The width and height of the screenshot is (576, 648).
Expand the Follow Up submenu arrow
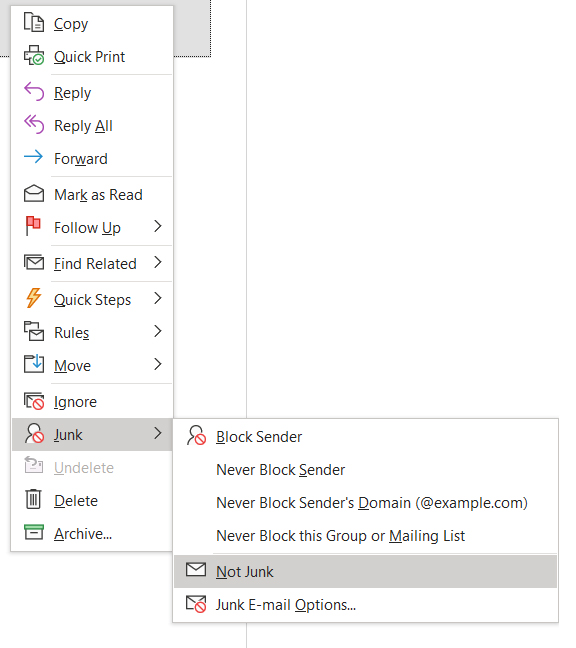(x=157, y=226)
